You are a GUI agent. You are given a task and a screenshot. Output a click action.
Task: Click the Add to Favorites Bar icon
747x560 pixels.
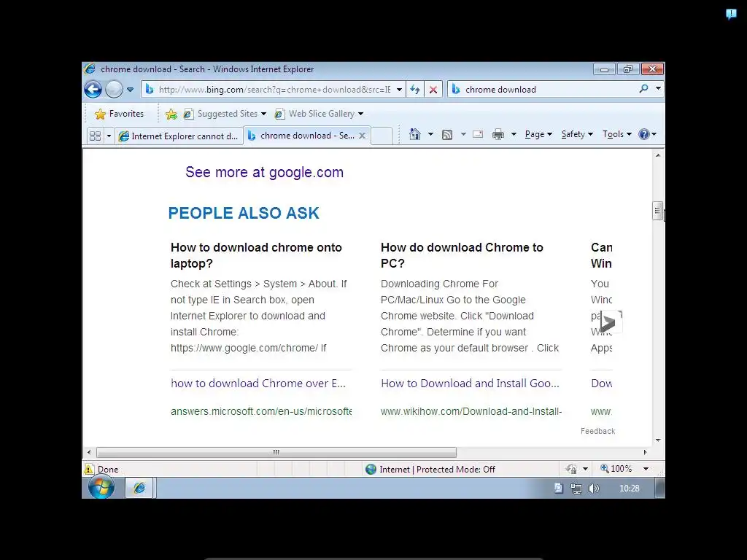pyautogui.click(x=171, y=114)
